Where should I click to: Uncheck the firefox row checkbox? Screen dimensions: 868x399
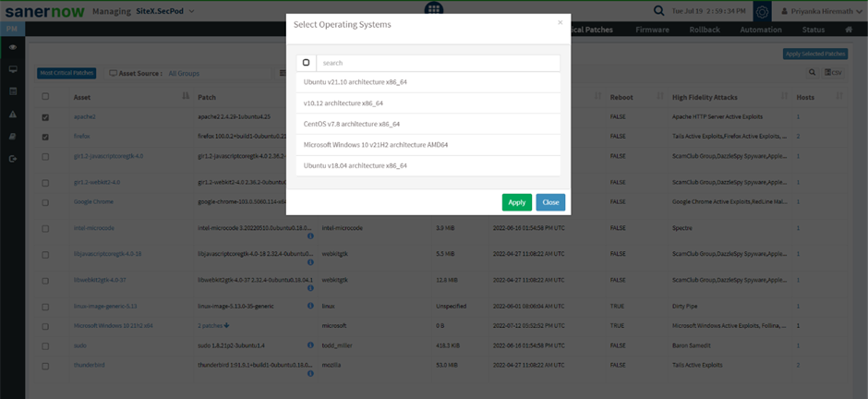point(45,137)
